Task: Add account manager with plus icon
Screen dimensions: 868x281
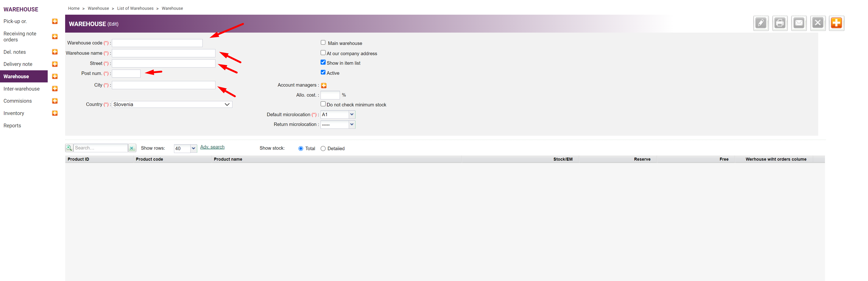Action: [x=324, y=86]
